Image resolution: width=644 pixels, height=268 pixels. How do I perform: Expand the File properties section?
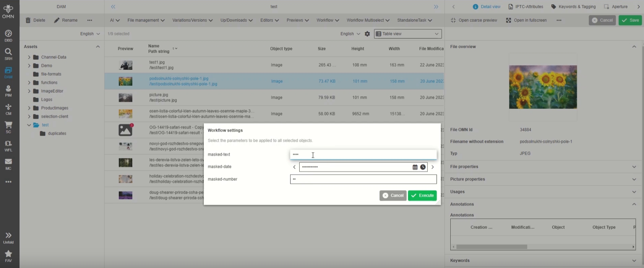click(x=634, y=167)
